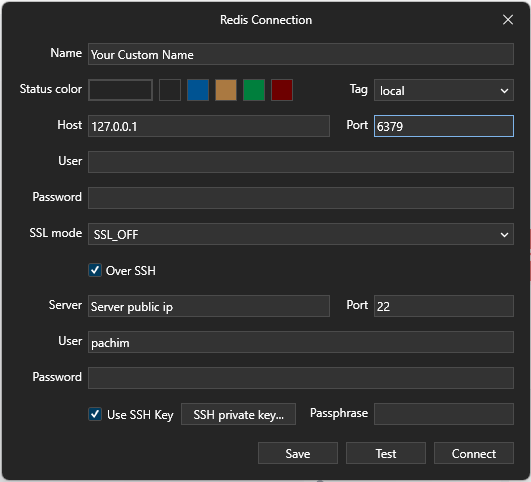Close the Redis Connection dialog

coord(508,20)
